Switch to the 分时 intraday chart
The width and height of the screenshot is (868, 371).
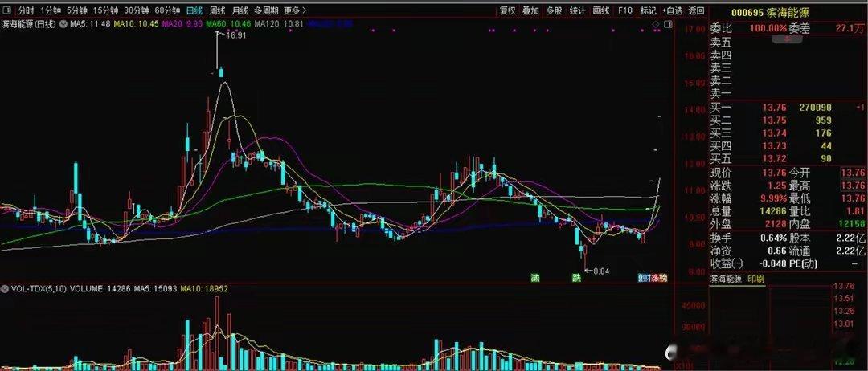coord(26,10)
